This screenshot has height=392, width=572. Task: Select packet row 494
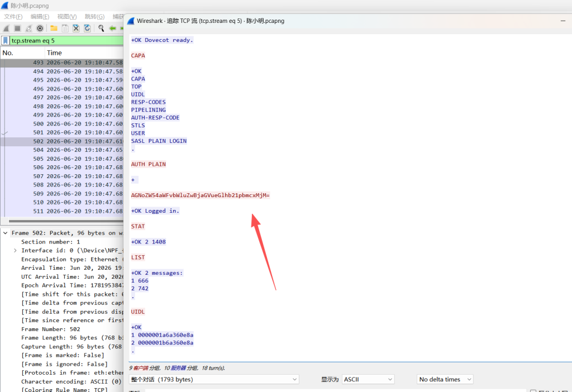tap(61, 71)
